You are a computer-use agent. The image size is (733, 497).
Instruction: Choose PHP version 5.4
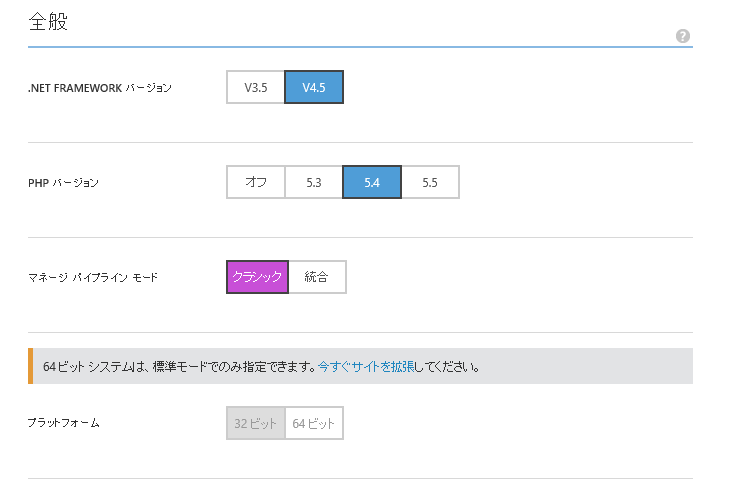[x=372, y=182]
